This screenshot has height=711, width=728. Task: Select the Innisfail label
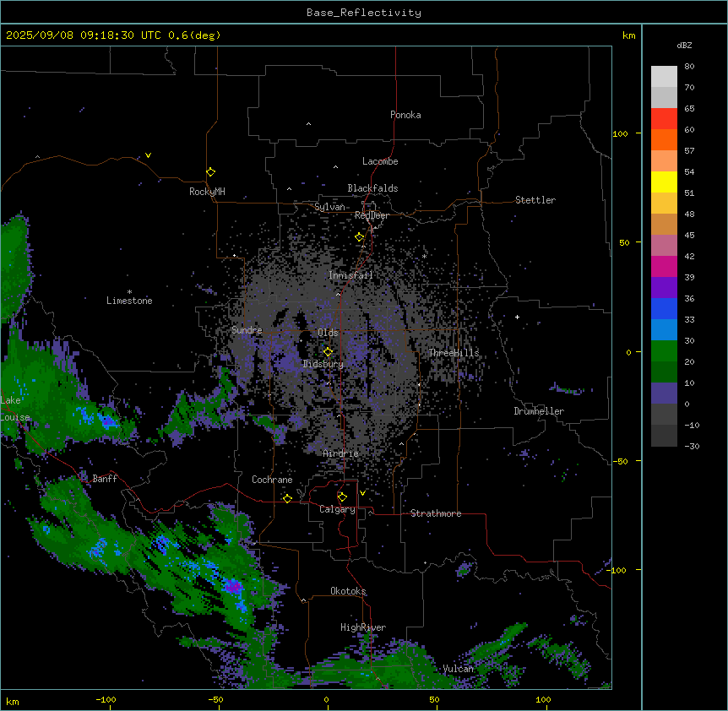pyautogui.click(x=351, y=275)
